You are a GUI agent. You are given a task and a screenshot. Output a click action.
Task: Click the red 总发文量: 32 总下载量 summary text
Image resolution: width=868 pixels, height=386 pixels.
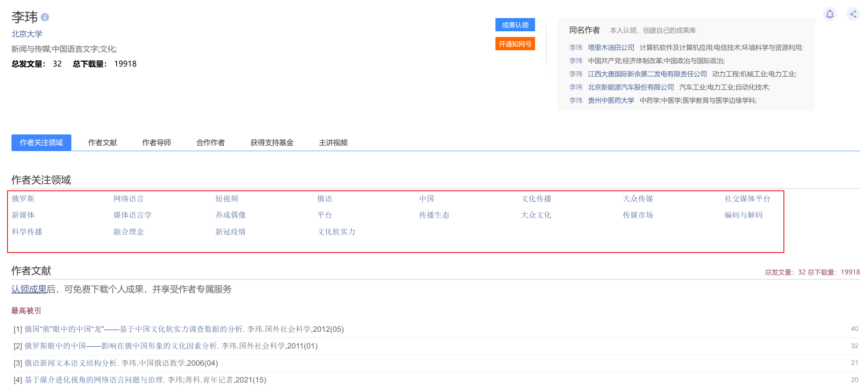tap(812, 272)
